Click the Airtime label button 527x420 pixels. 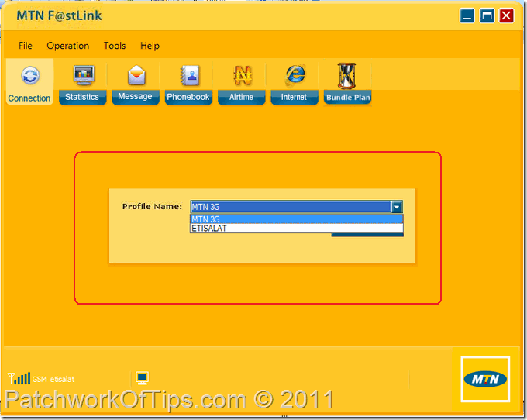point(241,97)
